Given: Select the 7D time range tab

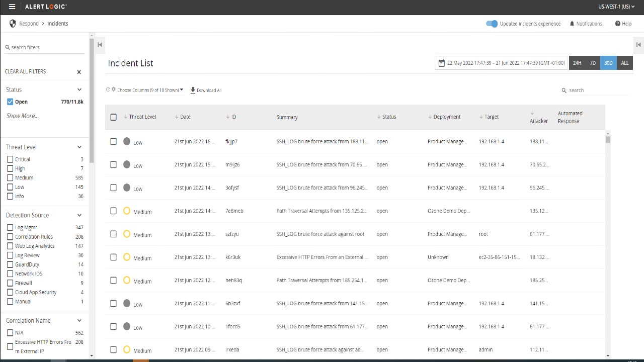Looking at the screenshot, I should (x=593, y=63).
